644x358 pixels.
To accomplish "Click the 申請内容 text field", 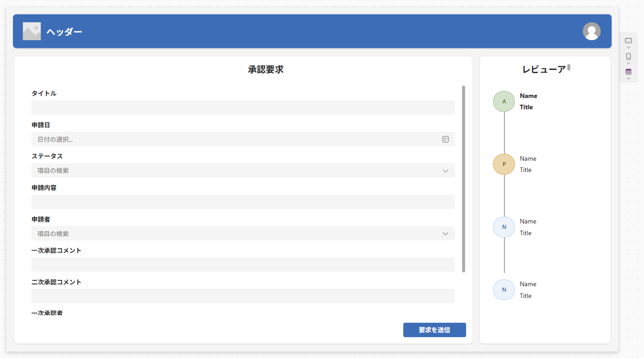I will pos(243,202).
